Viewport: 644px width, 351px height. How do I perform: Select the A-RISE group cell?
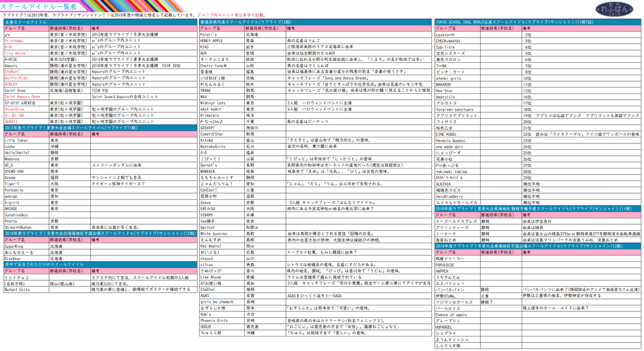tap(26, 59)
